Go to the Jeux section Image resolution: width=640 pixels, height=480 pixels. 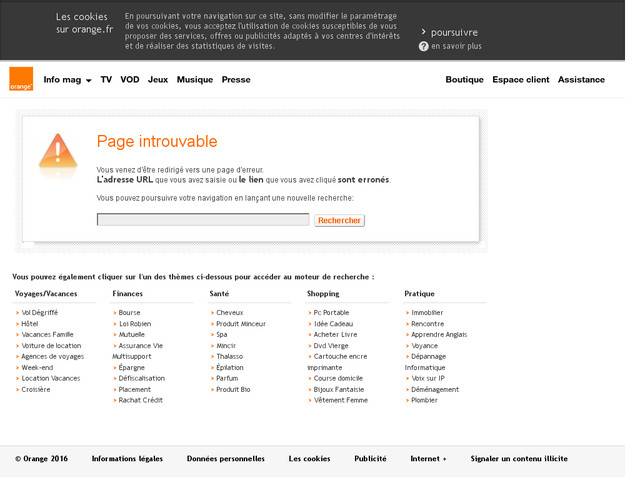tap(158, 80)
